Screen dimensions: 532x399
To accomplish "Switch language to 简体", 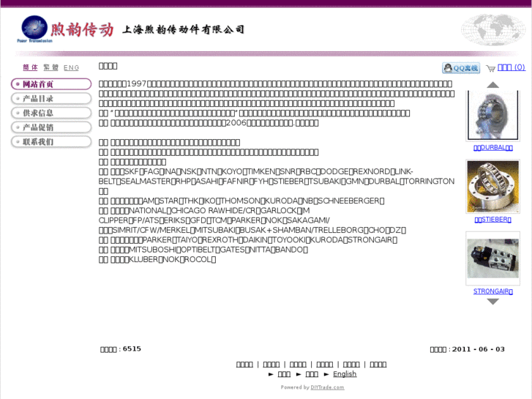I will coord(30,67).
